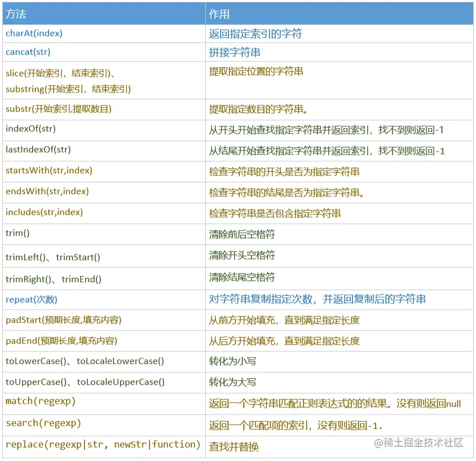Click 检查字符串的开头是否为指定字符串 cell
Image resolution: width=476 pixels, height=461 pixels.
(339, 172)
